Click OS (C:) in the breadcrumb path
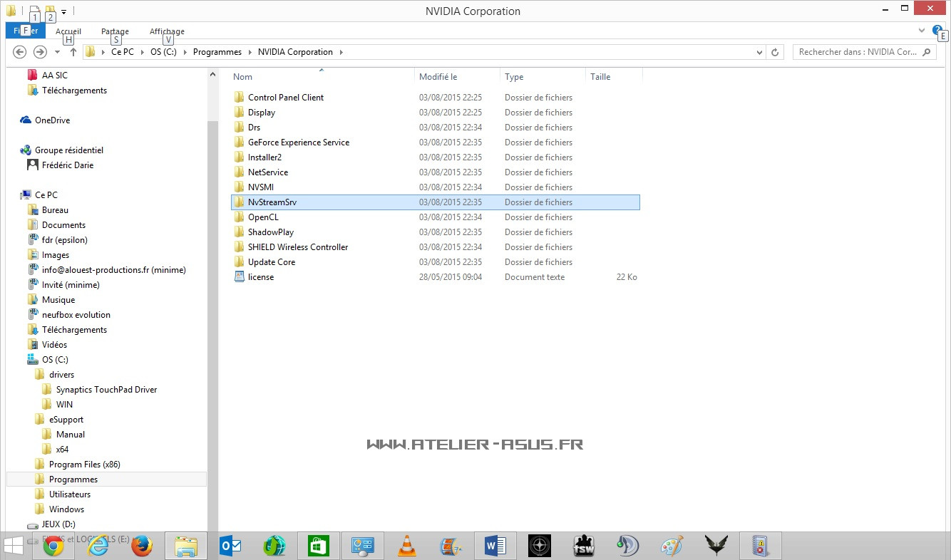Viewport: 951px width, 560px height. pyautogui.click(x=163, y=52)
